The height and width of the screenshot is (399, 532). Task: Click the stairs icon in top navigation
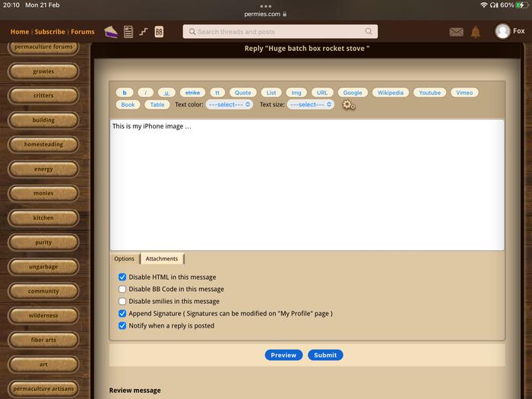pyautogui.click(x=144, y=31)
